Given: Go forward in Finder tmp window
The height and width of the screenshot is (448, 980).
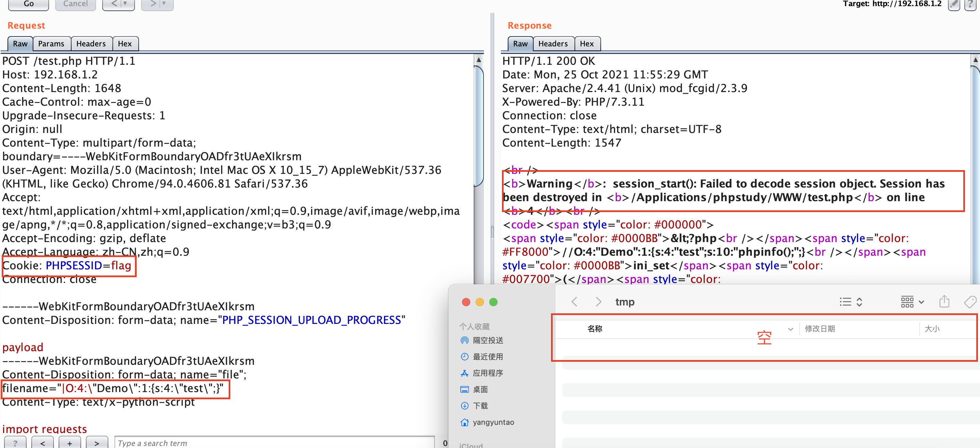Looking at the screenshot, I should click(598, 302).
